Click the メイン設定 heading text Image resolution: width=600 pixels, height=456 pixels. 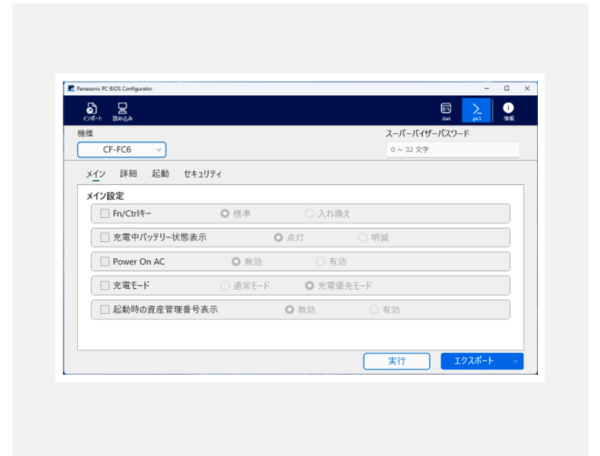pyautogui.click(x=105, y=196)
